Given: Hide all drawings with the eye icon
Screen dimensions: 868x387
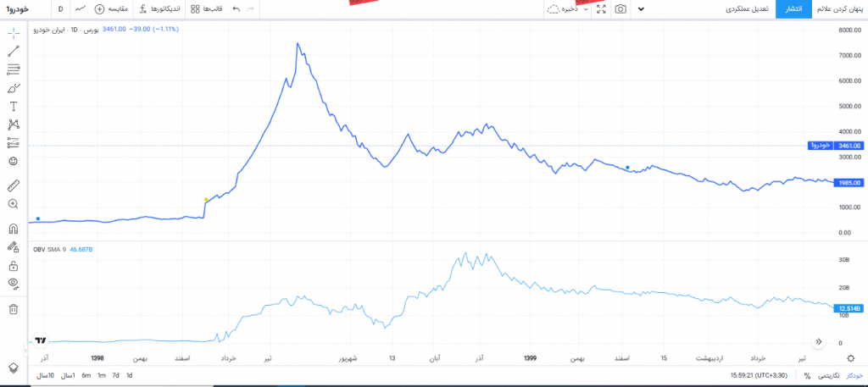Looking at the screenshot, I should pyautogui.click(x=14, y=283).
